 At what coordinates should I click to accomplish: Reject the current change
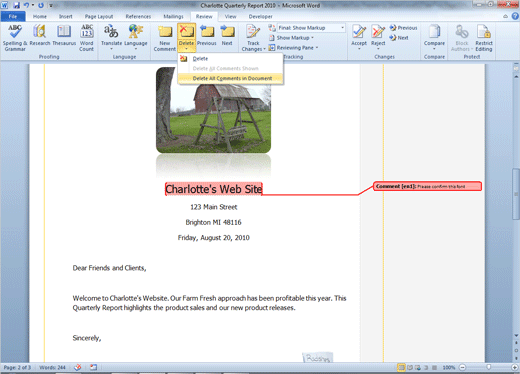[378, 35]
